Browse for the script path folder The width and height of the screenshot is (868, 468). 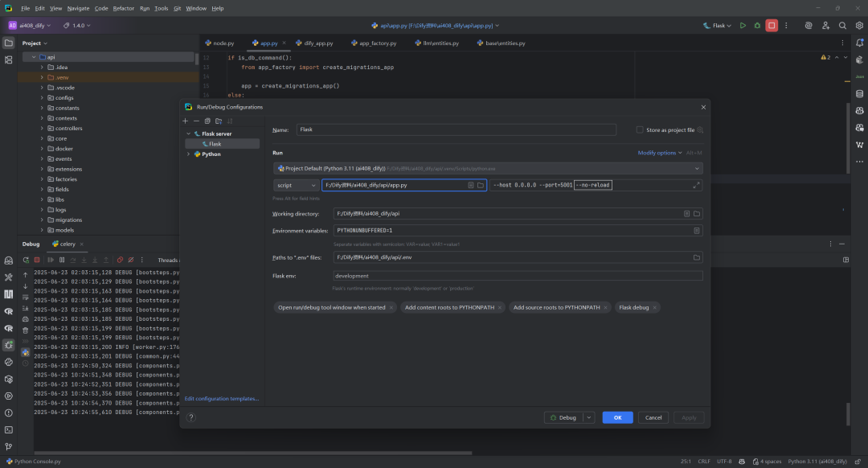481,185
